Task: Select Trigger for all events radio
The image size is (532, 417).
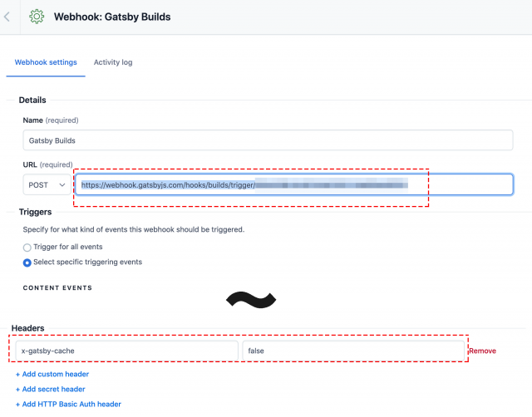Action: [27, 248]
